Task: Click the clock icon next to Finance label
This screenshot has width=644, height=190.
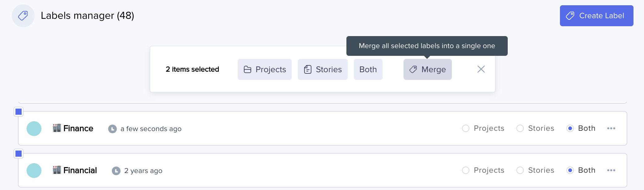Action: click(x=112, y=129)
